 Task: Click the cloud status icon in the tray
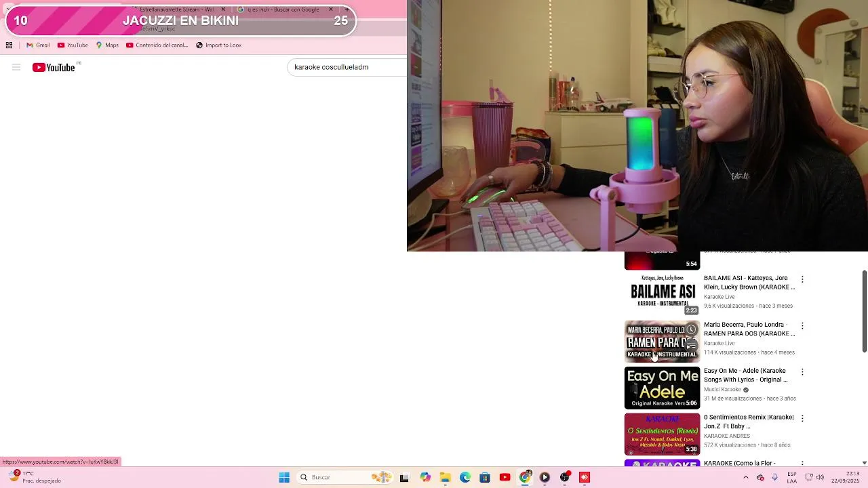pos(760,477)
